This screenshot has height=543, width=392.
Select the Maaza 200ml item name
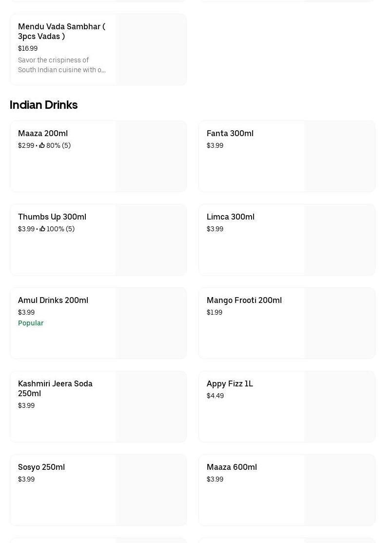tap(43, 133)
